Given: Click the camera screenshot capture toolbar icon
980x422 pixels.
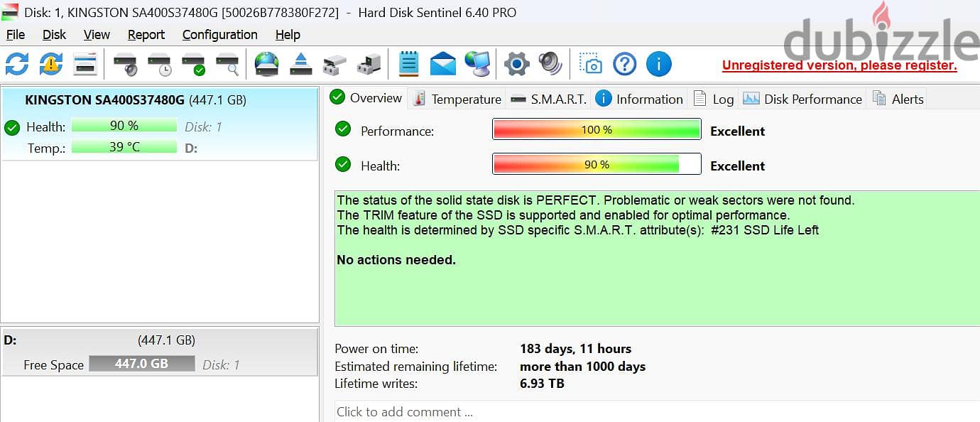Looking at the screenshot, I should (591, 64).
